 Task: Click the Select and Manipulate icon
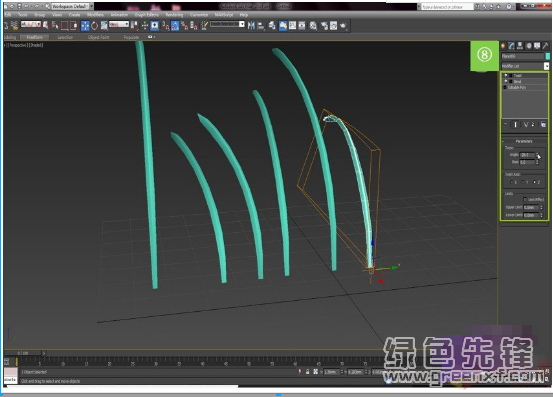(x=145, y=25)
